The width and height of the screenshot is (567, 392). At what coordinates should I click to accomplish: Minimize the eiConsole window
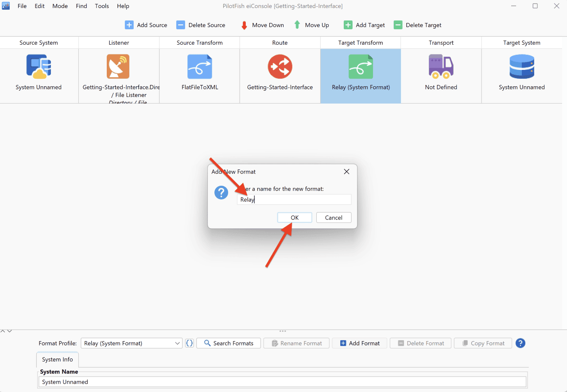pos(513,6)
